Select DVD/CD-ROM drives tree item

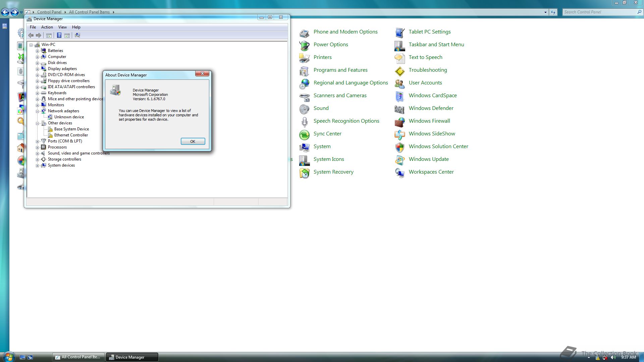(x=66, y=75)
